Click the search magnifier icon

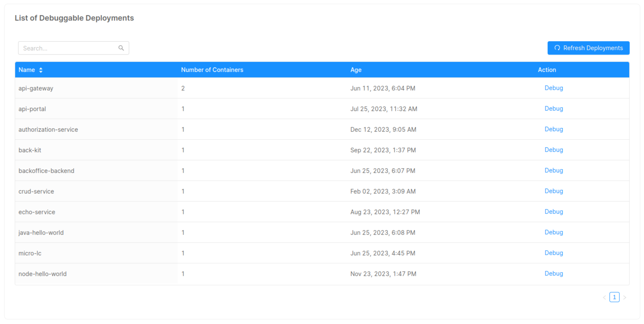121,48
